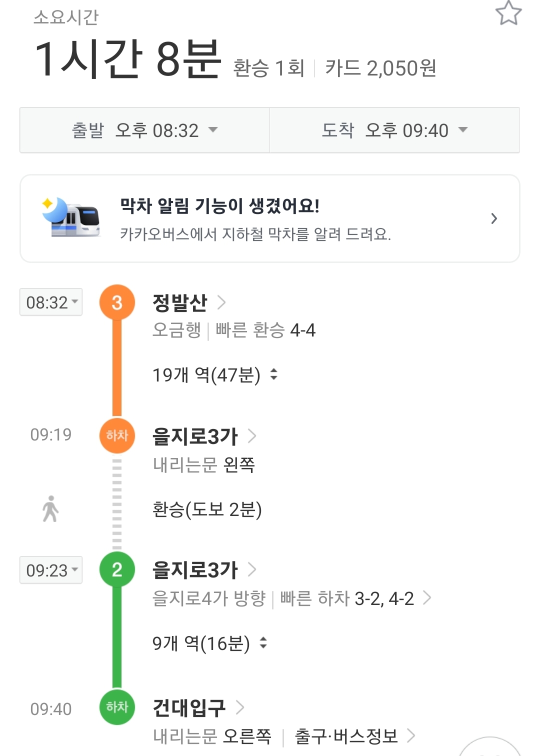Tap the favorite star icon

(508, 13)
